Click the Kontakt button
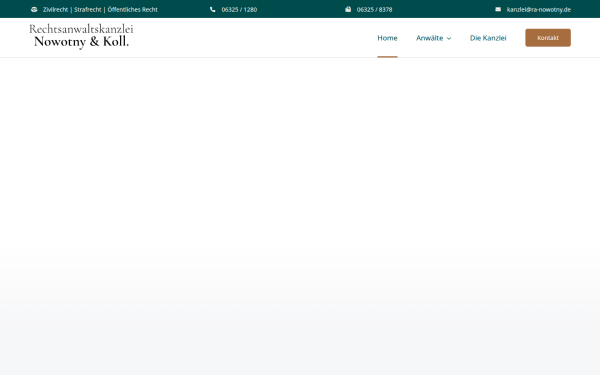600x375 pixels. (x=548, y=38)
